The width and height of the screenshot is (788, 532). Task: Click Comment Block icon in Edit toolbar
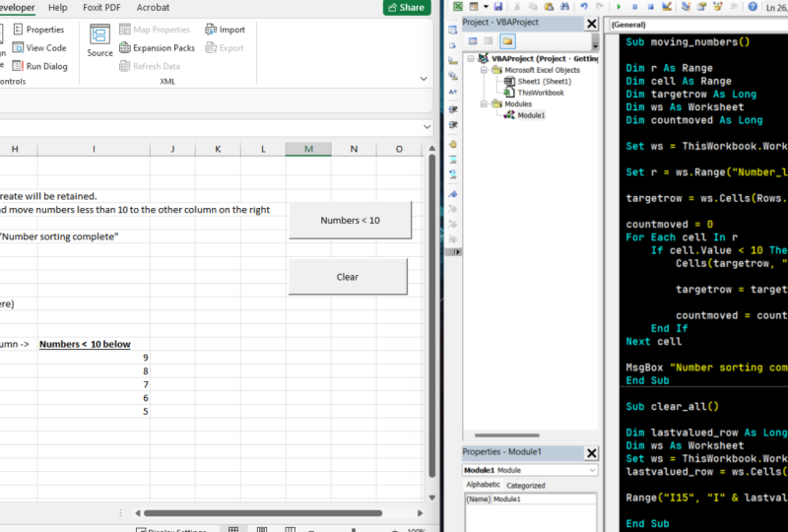tap(453, 160)
